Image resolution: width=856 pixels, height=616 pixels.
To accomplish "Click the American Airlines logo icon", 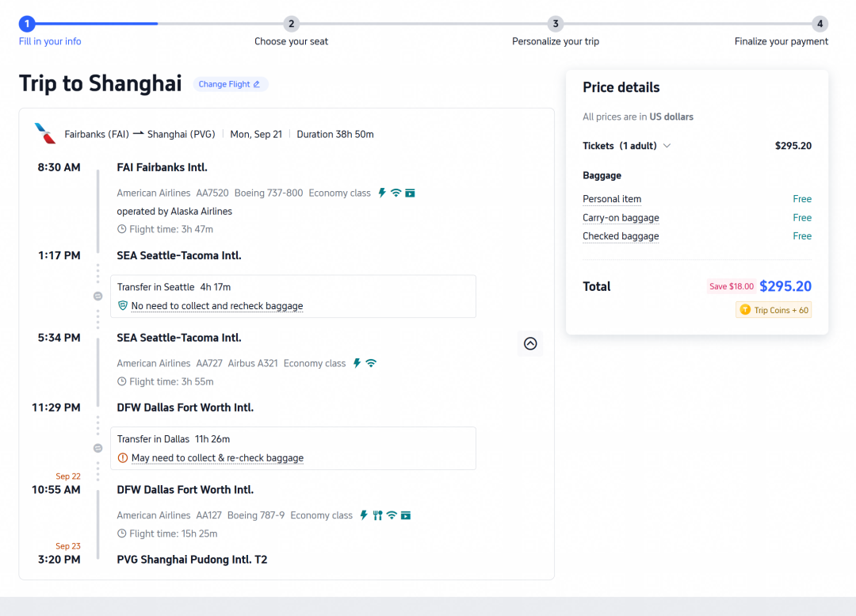I will tap(44, 133).
